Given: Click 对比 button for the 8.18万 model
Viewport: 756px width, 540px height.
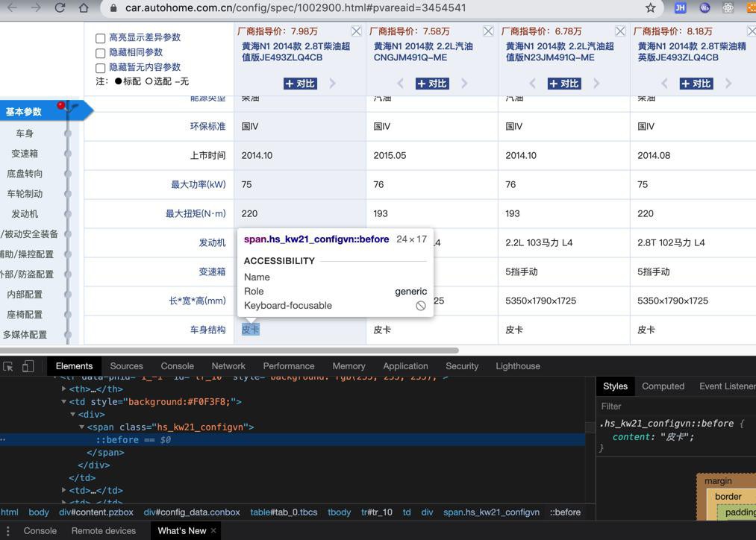Looking at the screenshot, I should point(696,84).
